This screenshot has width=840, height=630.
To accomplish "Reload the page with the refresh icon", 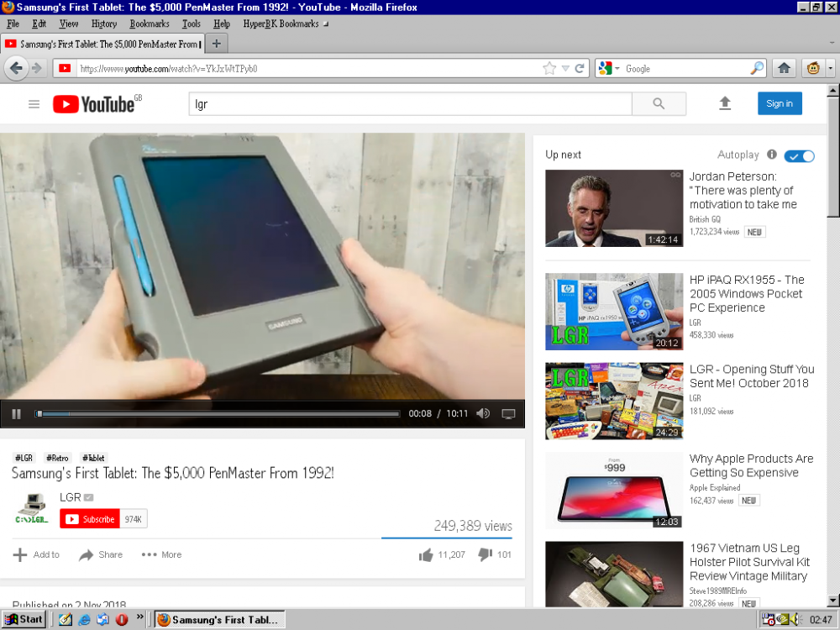I will (x=579, y=68).
